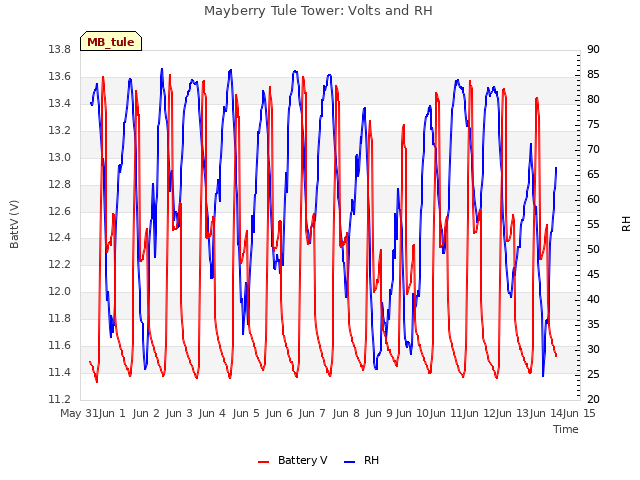
Task: Click the RH right axis label
Action: click(x=626, y=224)
